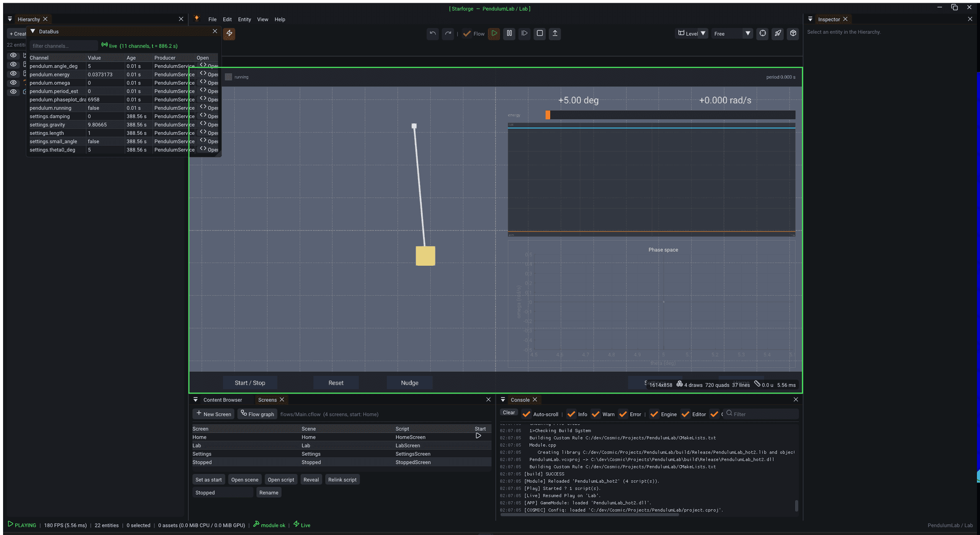Click the search icon in Console filter

click(729, 413)
